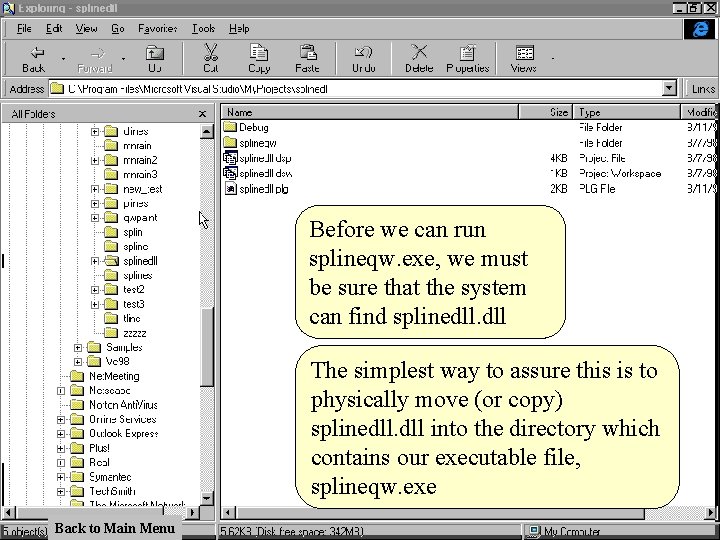The height and width of the screenshot is (540, 720).
Task: Expand the mmain2 folder tree node
Action: coord(95,160)
